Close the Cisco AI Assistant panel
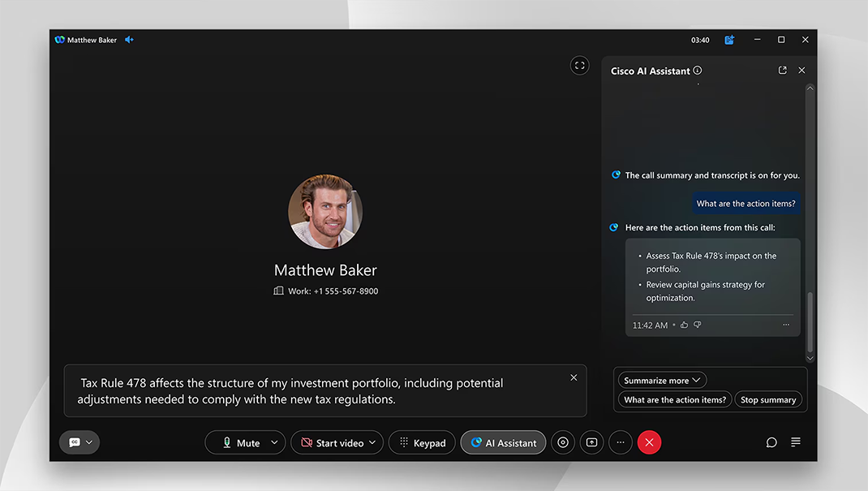 [801, 71]
